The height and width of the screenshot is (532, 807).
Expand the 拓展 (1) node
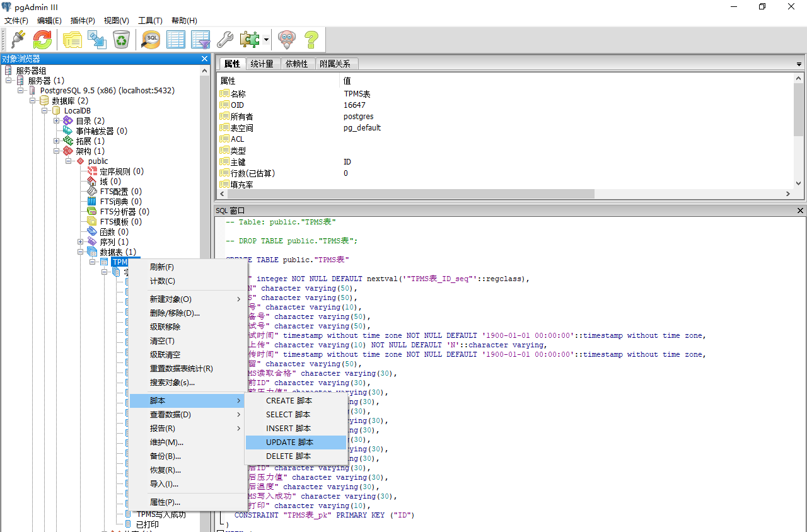57,141
